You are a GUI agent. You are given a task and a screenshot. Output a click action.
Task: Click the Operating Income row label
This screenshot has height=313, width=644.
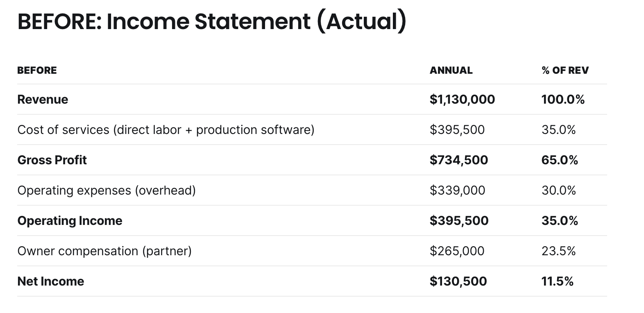click(70, 221)
